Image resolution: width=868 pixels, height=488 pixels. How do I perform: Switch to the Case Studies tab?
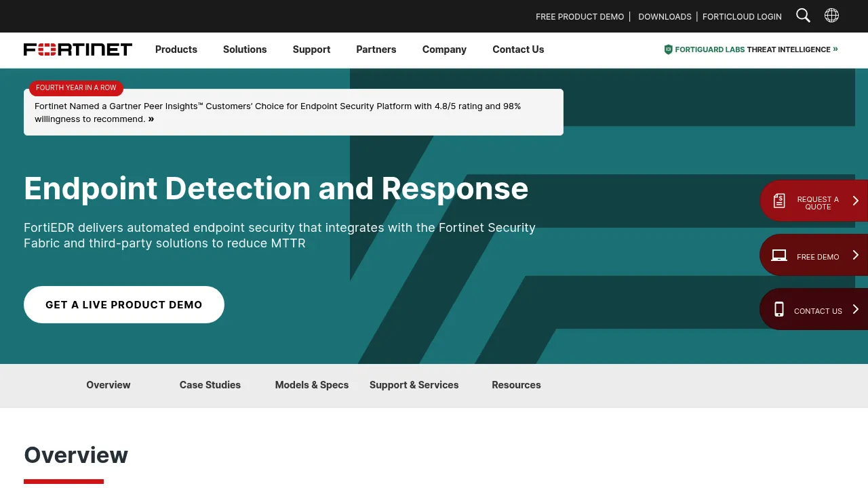click(x=210, y=385)
